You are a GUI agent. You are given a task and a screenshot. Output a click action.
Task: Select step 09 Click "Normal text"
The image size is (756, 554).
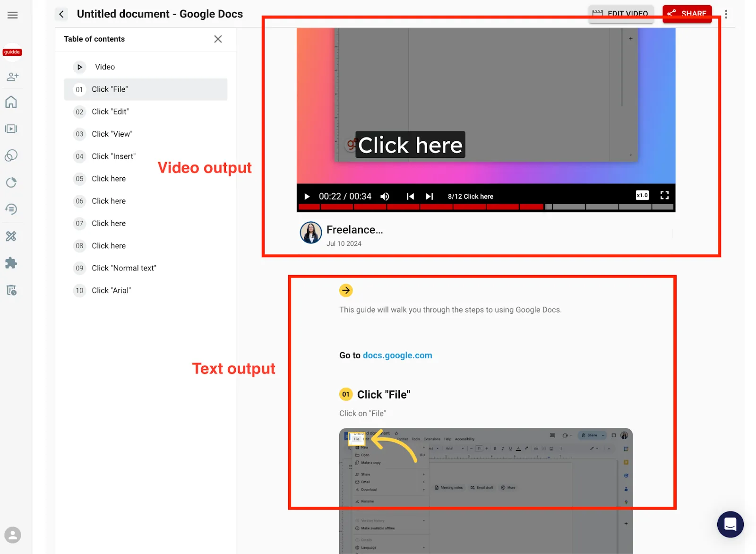point(146,268)
